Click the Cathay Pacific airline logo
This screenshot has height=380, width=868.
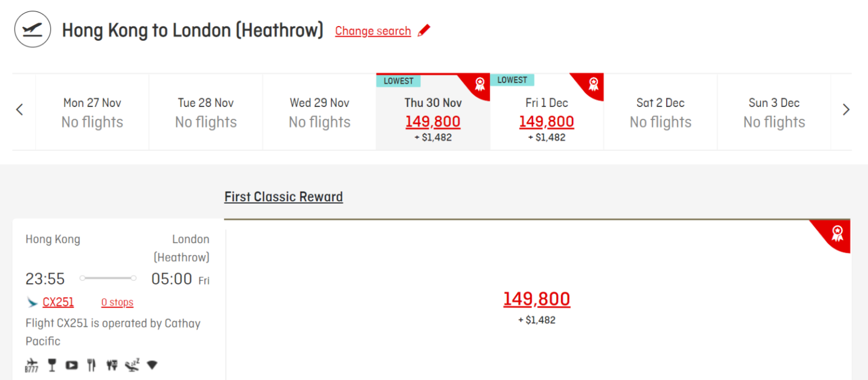tap(32, 303)
